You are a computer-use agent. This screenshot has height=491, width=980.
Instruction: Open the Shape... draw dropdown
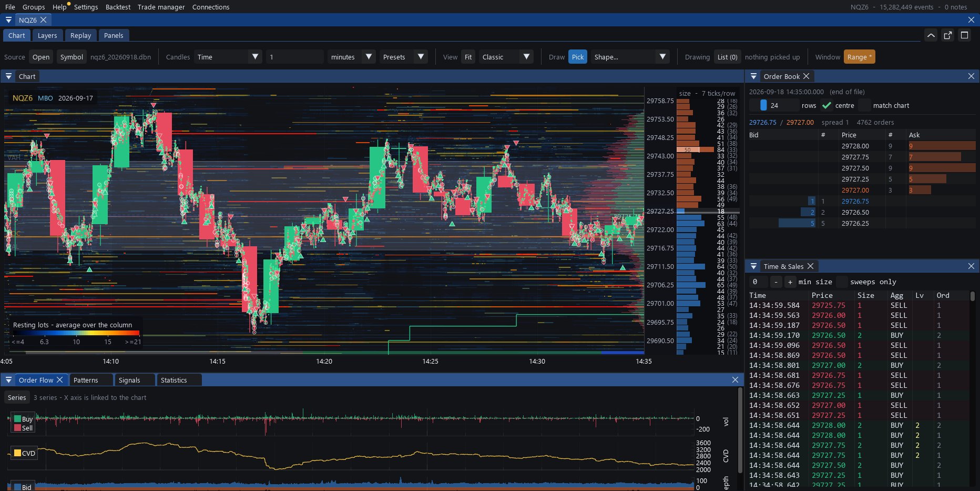pyautogui.click(x=630, y=57)
